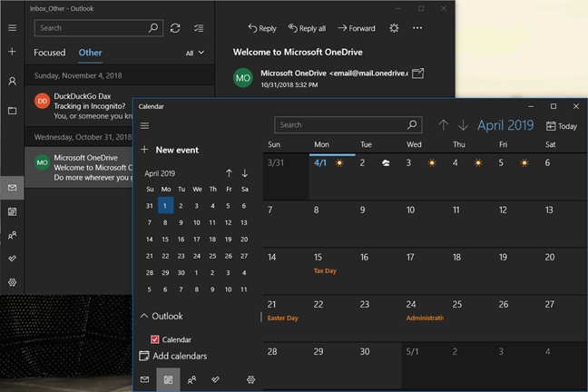This screenshot has height=392, width=588.
Task: Select the Microsoft OneDrive email in list
Action: 79,167
